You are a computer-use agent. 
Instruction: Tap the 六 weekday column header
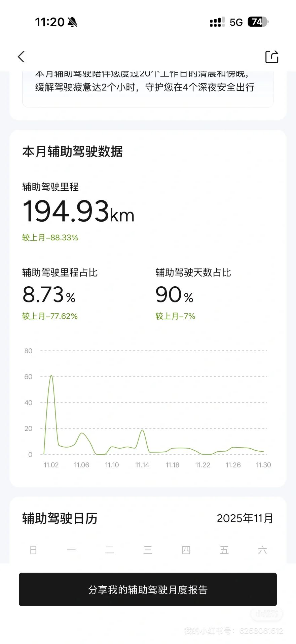pyautogui.click(x=262, y=550)
